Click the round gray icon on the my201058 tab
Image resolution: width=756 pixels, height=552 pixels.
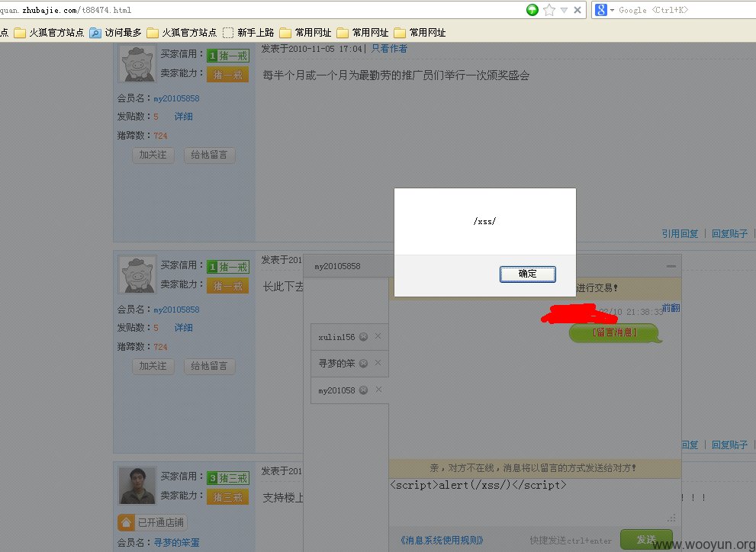[x=364, y=390]
